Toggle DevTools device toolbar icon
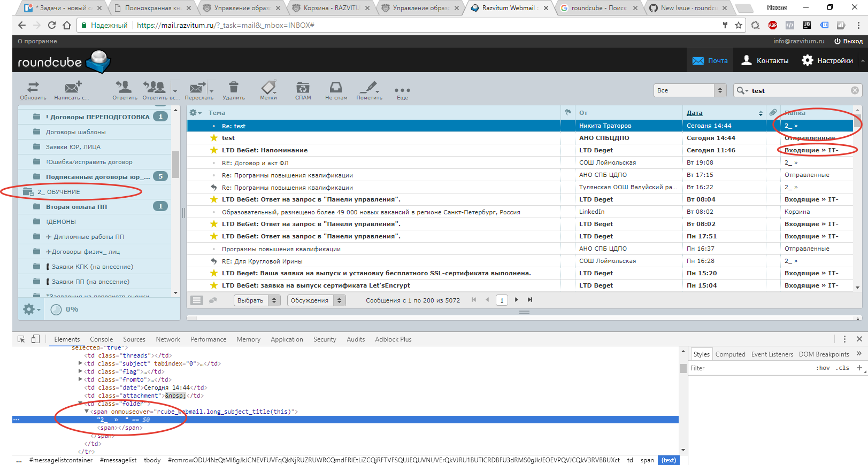 35,339
